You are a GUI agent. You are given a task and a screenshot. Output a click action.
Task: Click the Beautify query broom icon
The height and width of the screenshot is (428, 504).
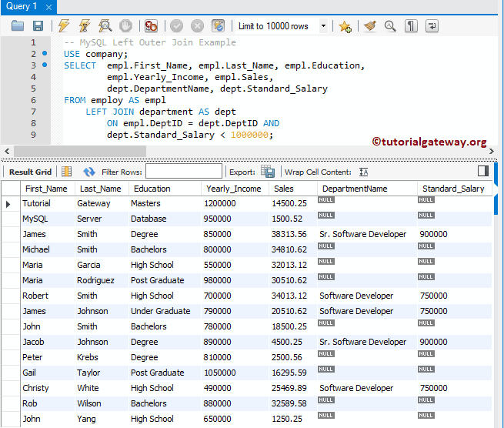coord(369,25)
